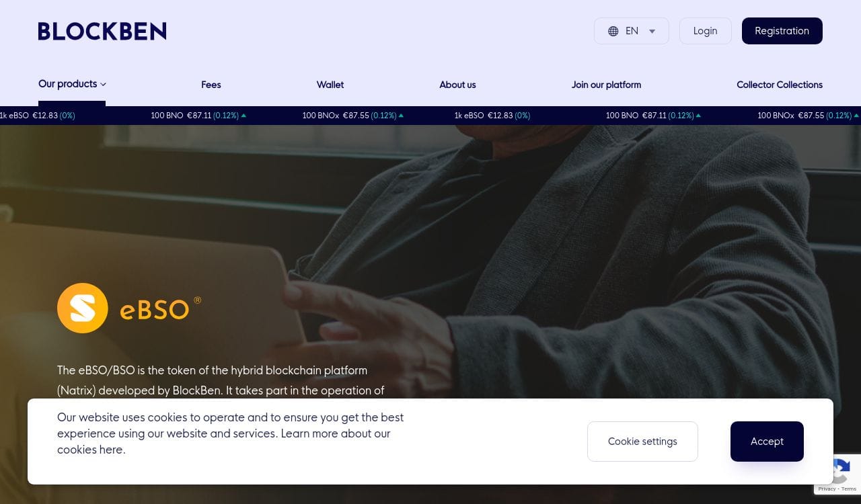Click the orange eBSO coin logo
861x504 pixels.
pyautogui.click(x=83, y=308)
